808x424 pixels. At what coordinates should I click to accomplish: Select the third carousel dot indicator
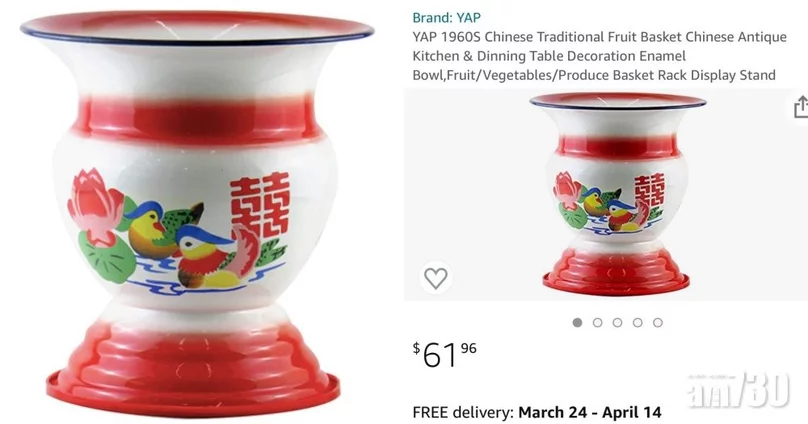[x=617, y=323]
